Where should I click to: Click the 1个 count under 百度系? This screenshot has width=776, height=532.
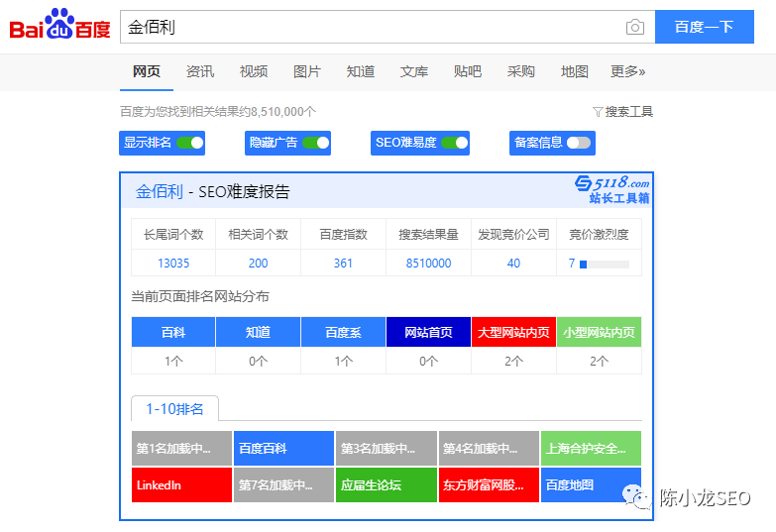tap(343, 362)
